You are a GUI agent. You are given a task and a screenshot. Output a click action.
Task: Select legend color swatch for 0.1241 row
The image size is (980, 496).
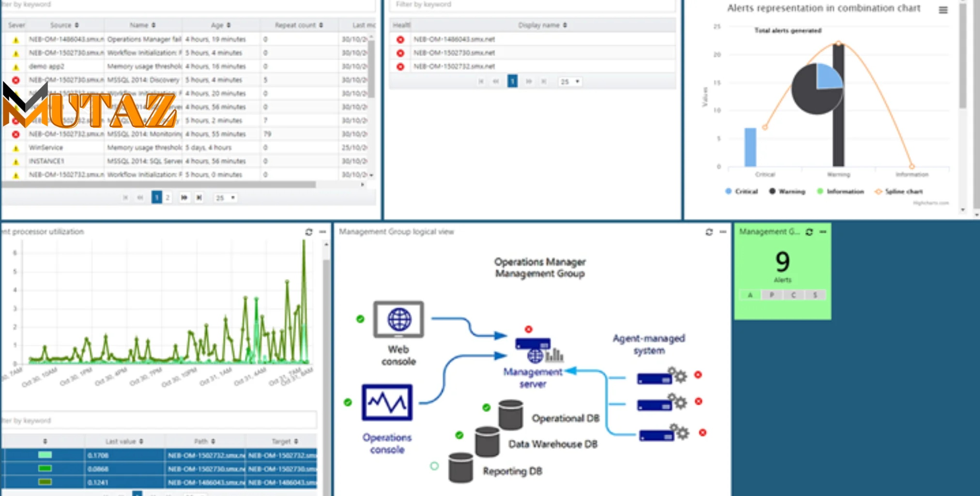coord(45,482)
